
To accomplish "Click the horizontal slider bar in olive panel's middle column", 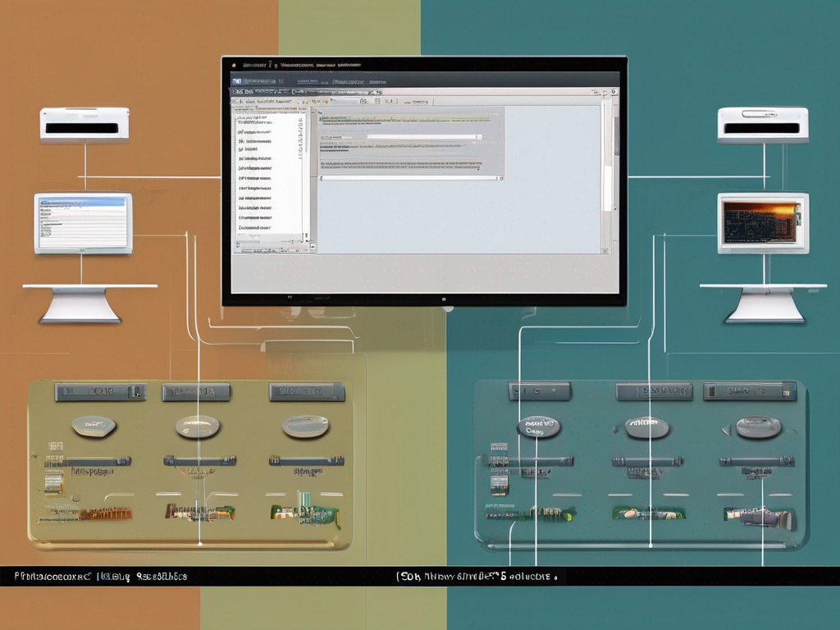I will point(200,461).
